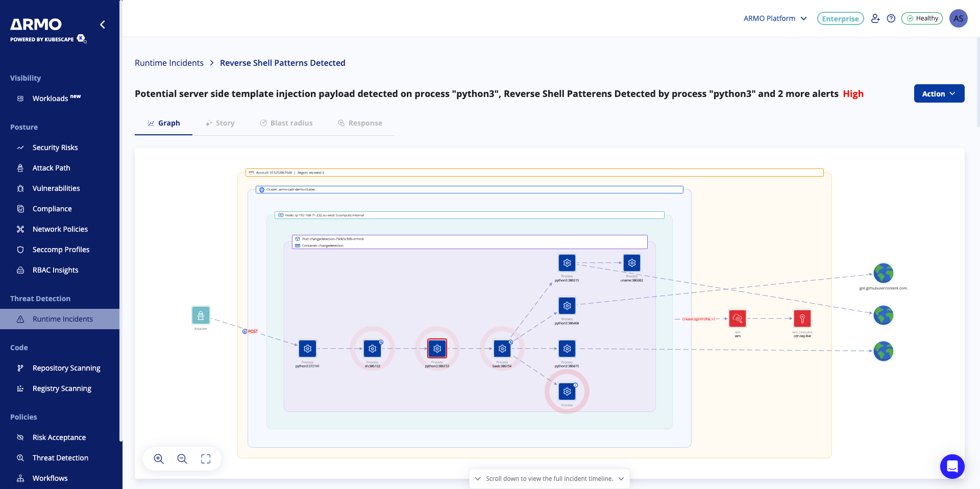
Task: Select the iam cloud node
Action: [738, 319]
